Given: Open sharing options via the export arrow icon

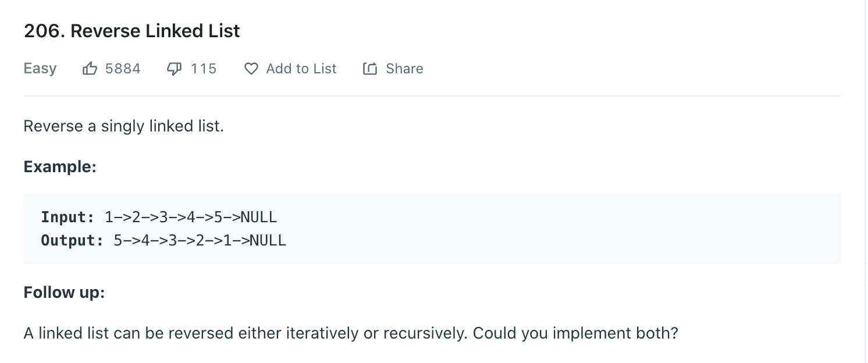Looking at the screenshot, I should click(371, 68).
